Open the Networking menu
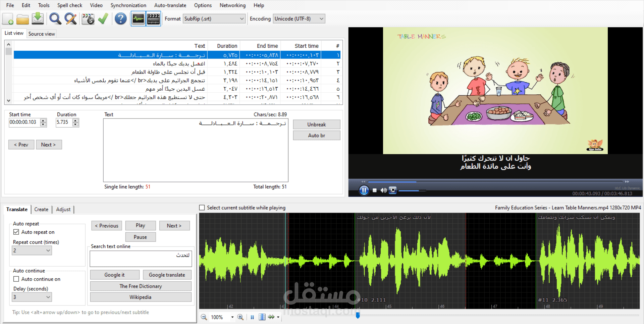The width and height of the screenshot is (644, 324). click(232, 5)
